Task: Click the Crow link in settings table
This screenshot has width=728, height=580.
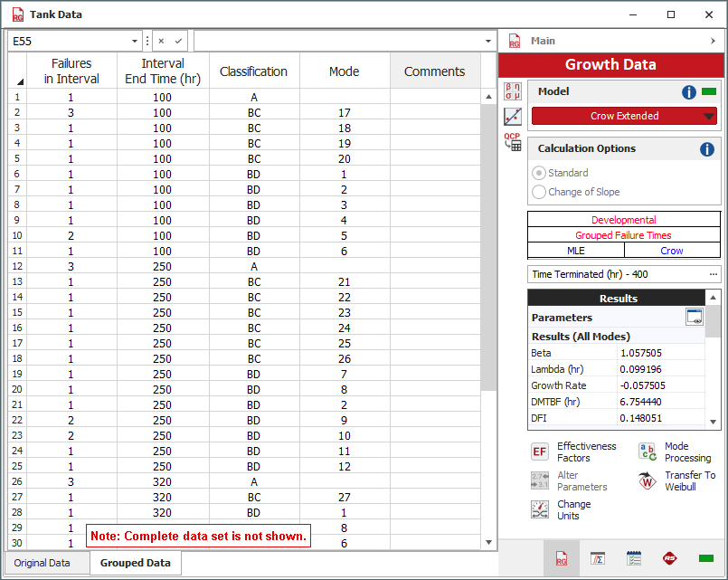Action: [x=672, y=251]
